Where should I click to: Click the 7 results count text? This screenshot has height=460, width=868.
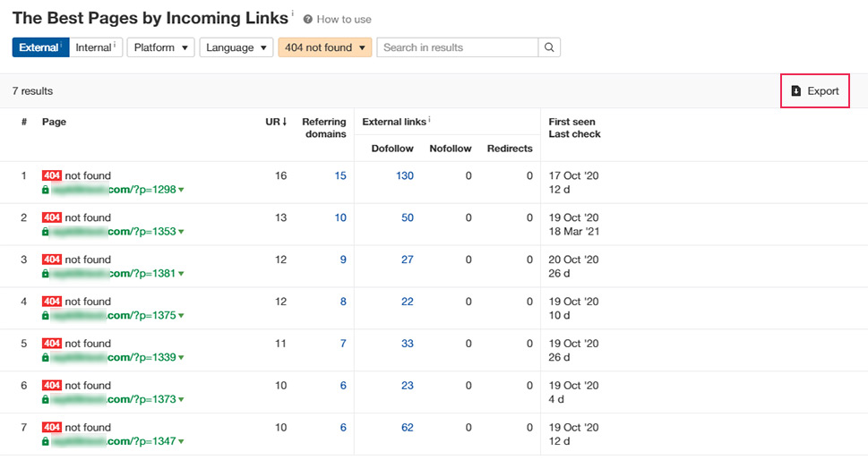pos(32,91)
